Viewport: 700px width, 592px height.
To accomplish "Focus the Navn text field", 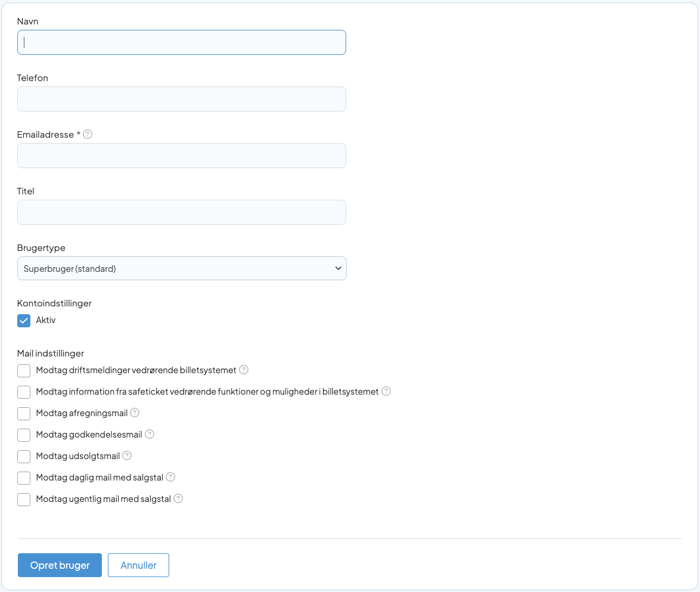I will tap(182, 42).
